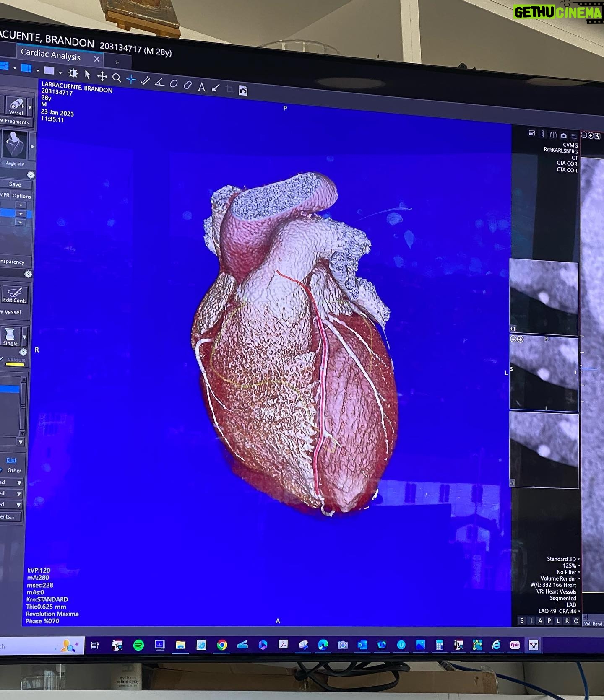Select the ellipse ROI tool
Image resolution: width=604 pixels, height=700 pixels.
click(x=173, y=83)
